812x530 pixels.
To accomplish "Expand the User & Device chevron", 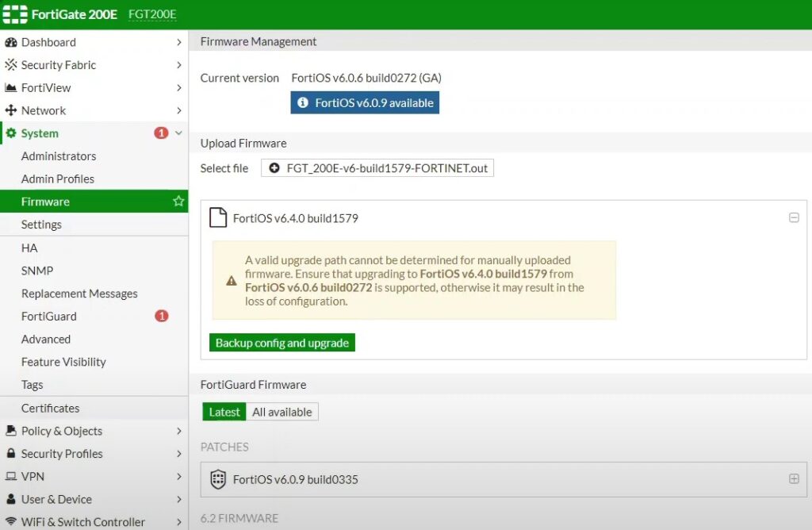I will click(178, 499).
